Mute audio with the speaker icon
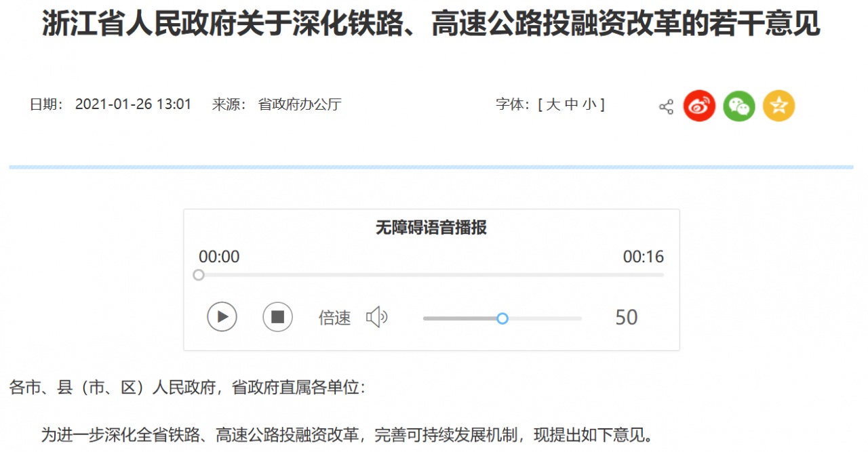The image size is (868, 452). pyautogui.click(x=378, y=316)
